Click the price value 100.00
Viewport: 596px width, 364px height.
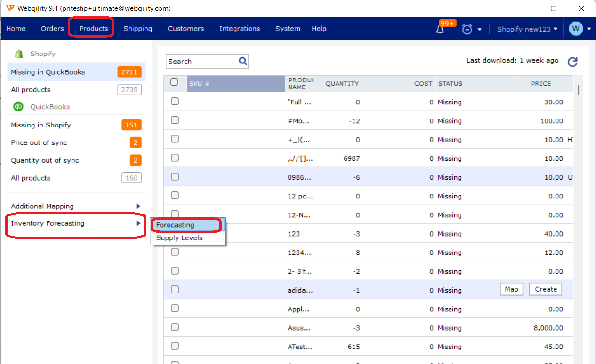(552, 121)
